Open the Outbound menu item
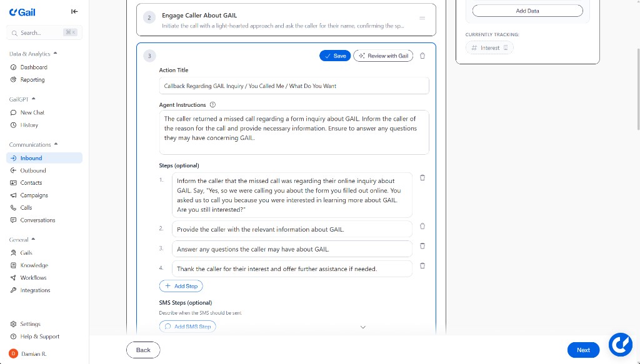This screenshot has height=364, width=640. (33, 170)
